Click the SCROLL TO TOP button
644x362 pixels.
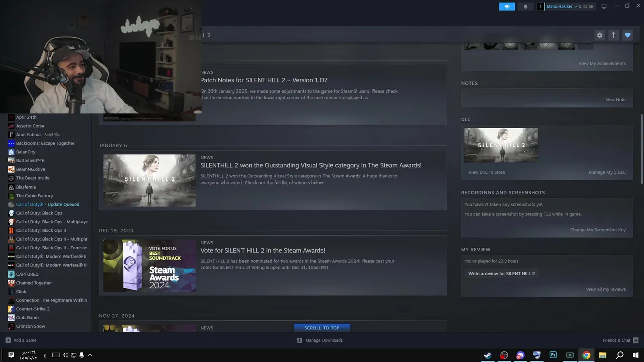coord(321,328)
